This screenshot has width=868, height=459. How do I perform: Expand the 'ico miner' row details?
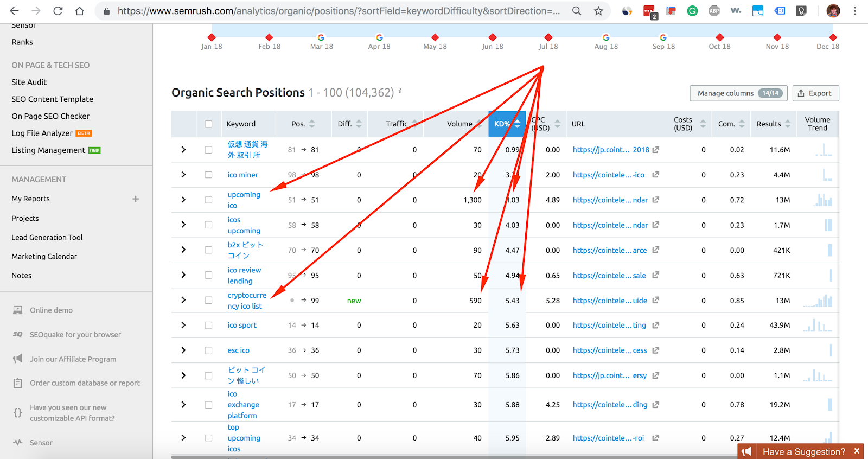click(x=183, y=175)
